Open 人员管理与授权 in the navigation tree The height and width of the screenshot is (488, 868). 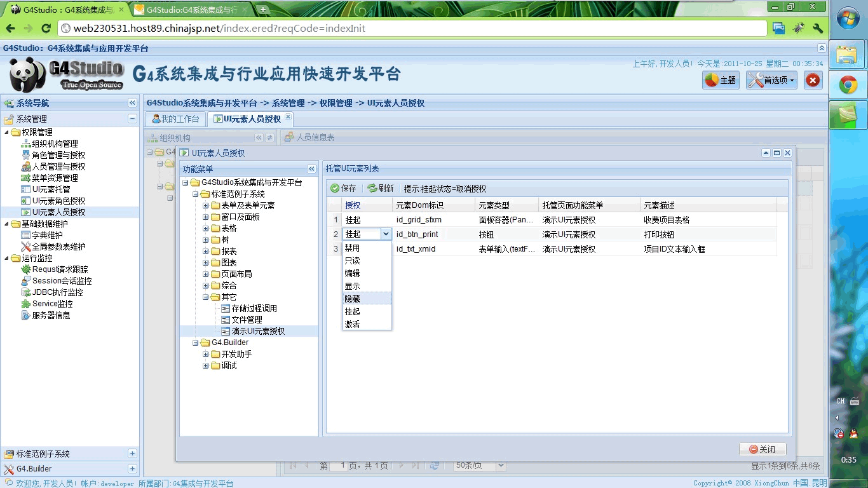[58, 166]
